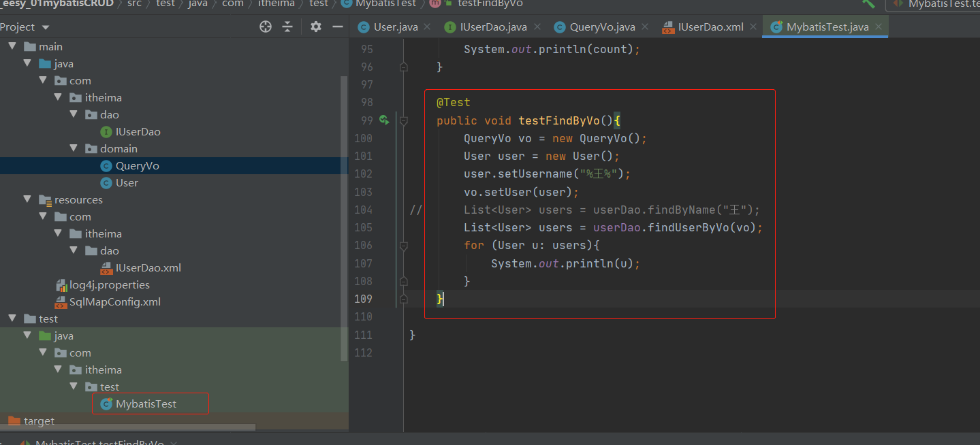
Task: Click line number 112 in gutter
Action: coord(364,352)
